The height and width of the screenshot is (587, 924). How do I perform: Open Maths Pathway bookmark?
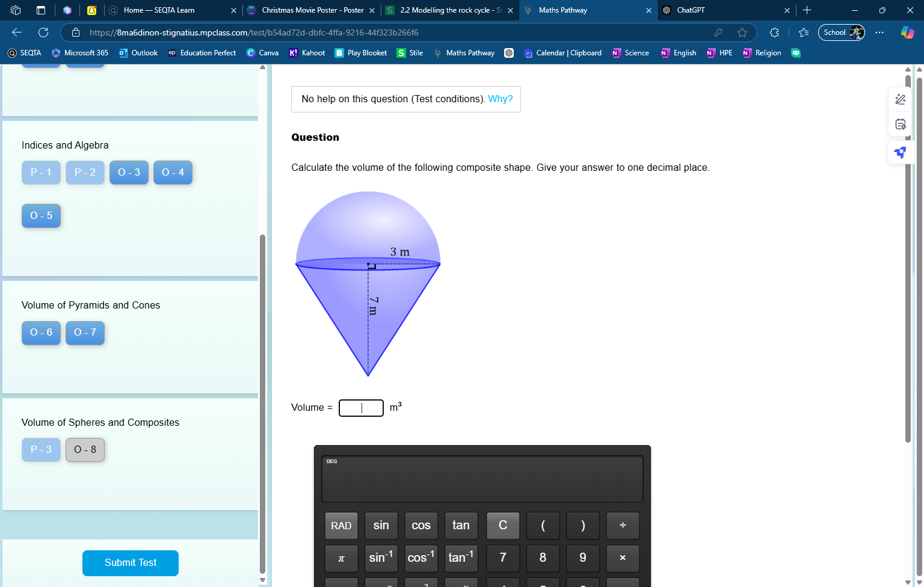(464, 53)
